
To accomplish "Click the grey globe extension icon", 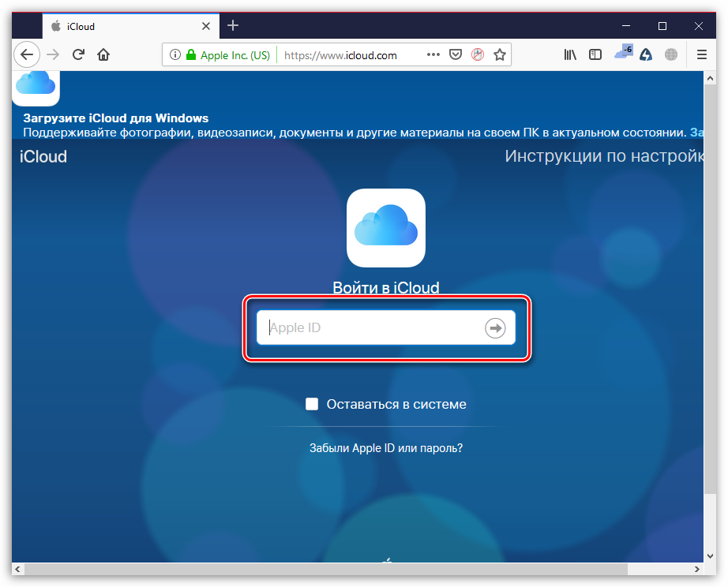I will 671,54.
